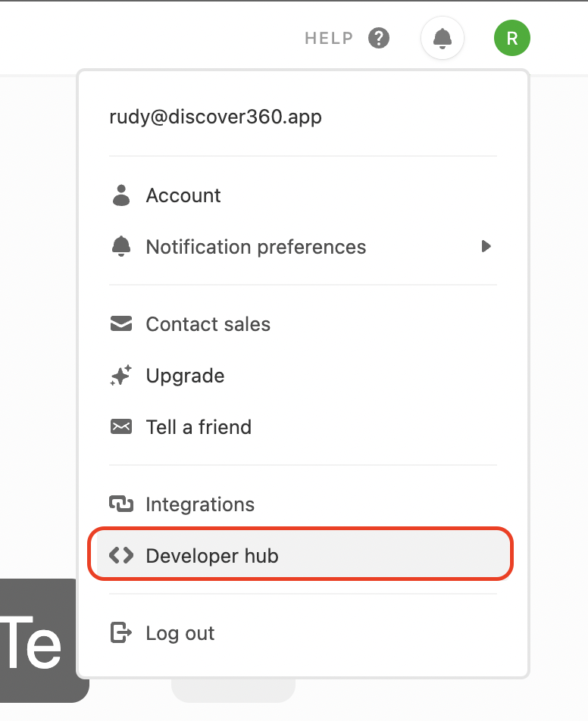Click the Log out option
Viewport: 588px width, 721px height.
(180, 633)
